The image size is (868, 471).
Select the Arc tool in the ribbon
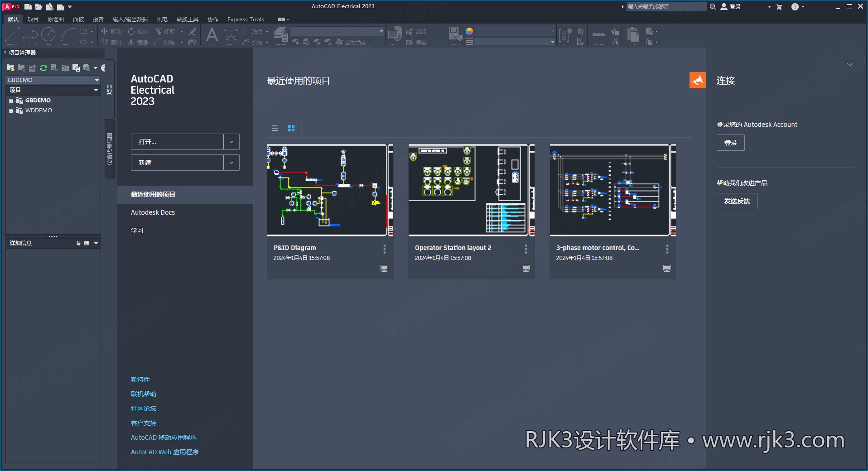tap(68, 34)
